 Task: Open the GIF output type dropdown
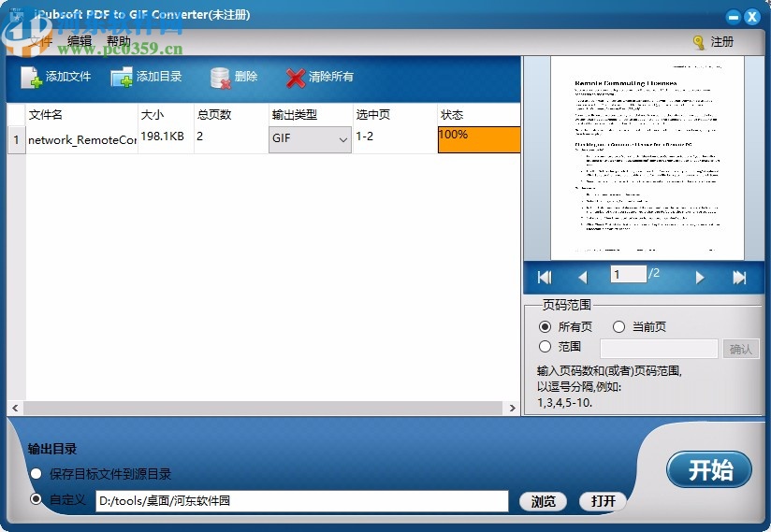310,139
